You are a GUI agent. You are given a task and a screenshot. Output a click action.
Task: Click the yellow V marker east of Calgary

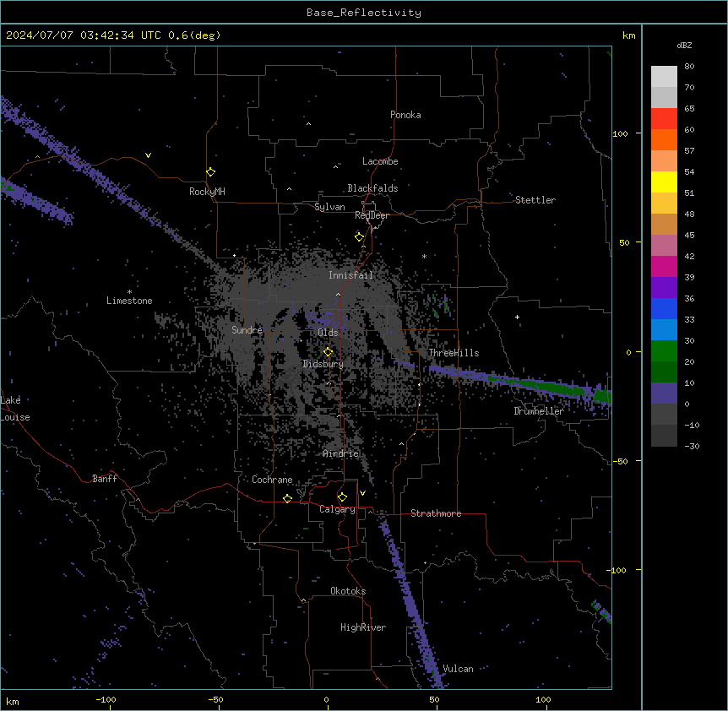(x=362, y=493)
